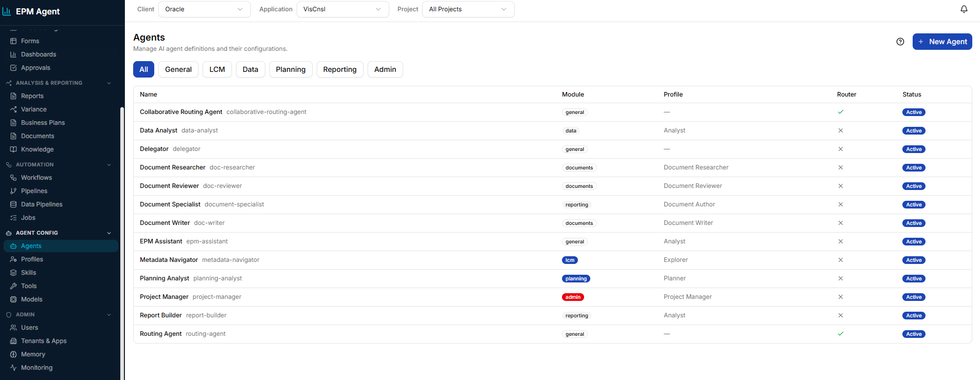Click router X for Report Builder
This screenshot has width=980, height=380.
[841, 315]
